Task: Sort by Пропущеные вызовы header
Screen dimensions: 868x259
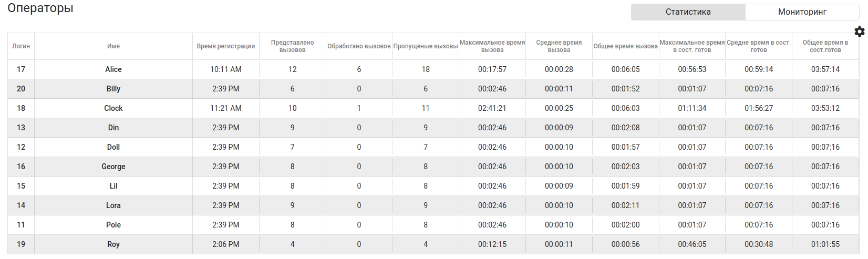Action: click(x=426, y=46)
